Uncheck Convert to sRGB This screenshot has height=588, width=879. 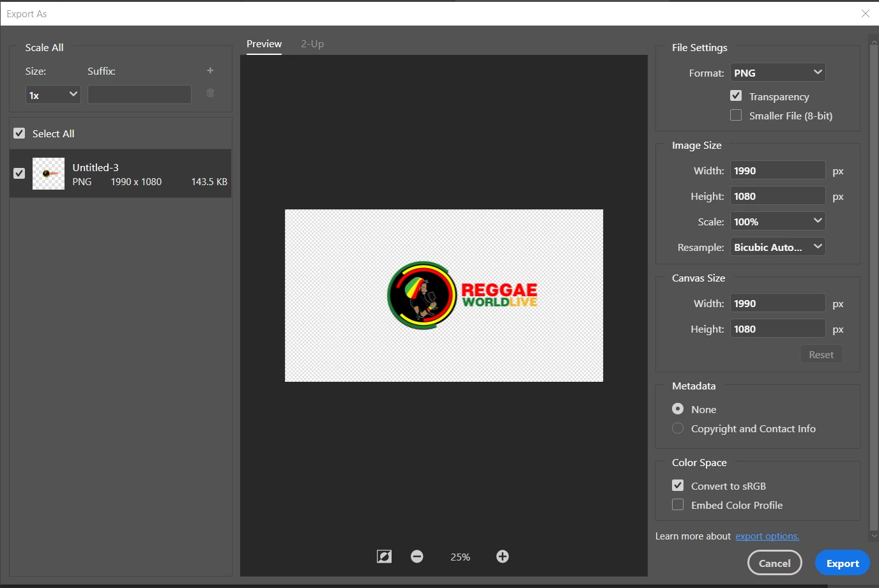[x=678, y=485]
